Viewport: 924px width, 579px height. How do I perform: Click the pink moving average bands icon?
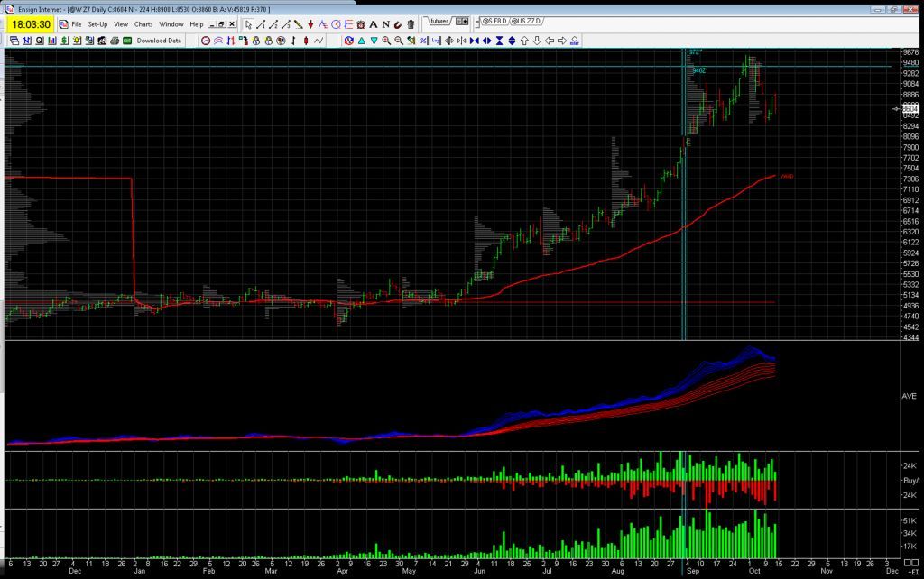pos(218,41)
